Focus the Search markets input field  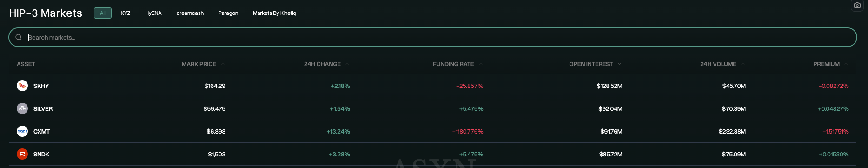[x=433, y=37]
